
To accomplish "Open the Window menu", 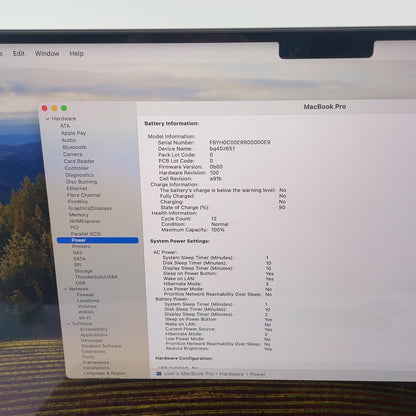I will (47, 53).
